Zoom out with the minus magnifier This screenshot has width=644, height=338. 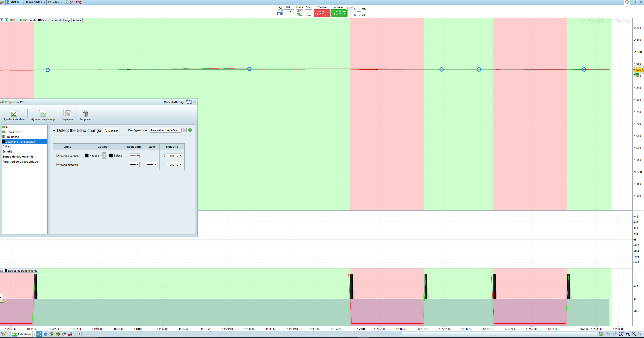[628, 334]
